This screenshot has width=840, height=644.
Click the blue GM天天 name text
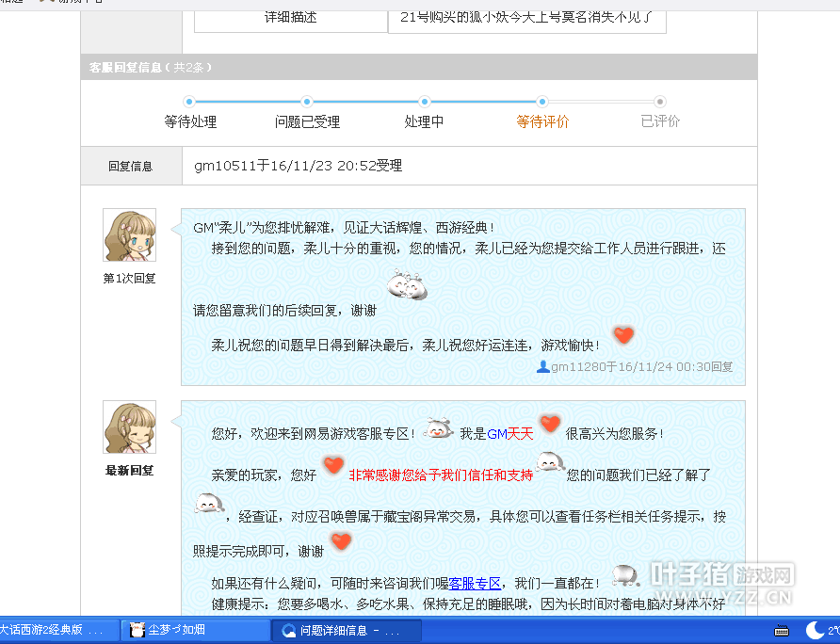pyautogui.click(x=510, y=434)
